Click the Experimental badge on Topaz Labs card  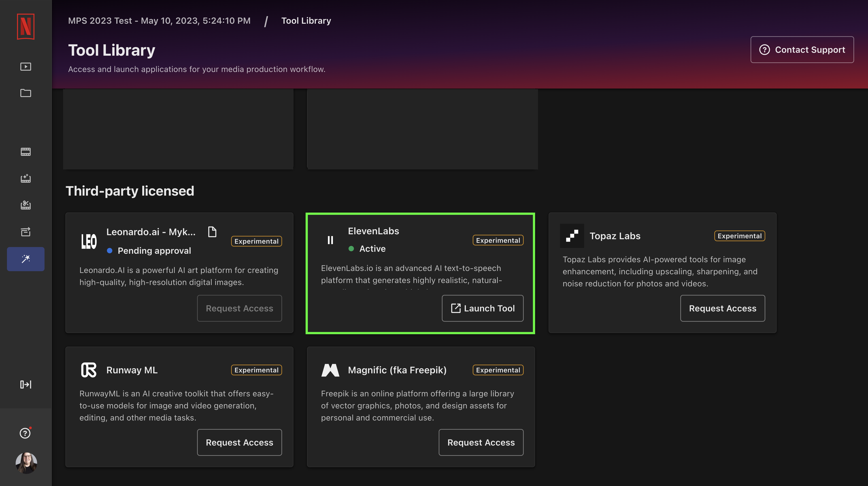click(740, 236)
